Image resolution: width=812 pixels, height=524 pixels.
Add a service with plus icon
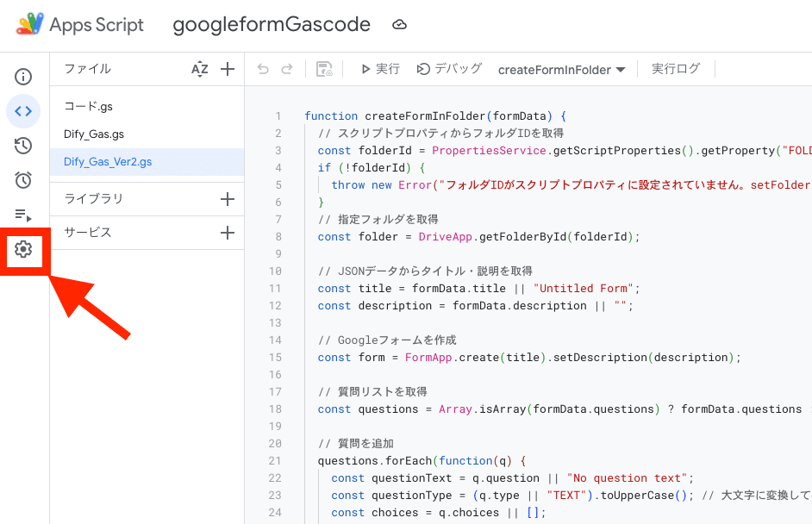(228, 233)
